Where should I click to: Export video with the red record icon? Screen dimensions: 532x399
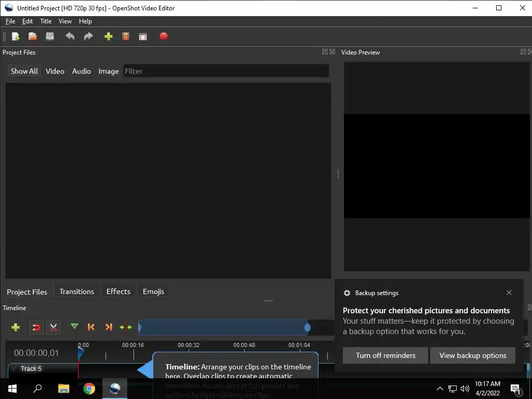164,36
